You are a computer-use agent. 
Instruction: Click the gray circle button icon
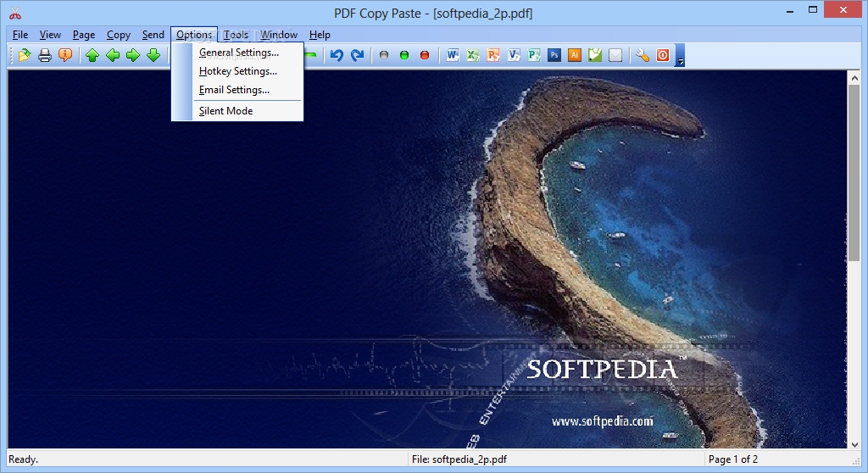pos(384,55)
